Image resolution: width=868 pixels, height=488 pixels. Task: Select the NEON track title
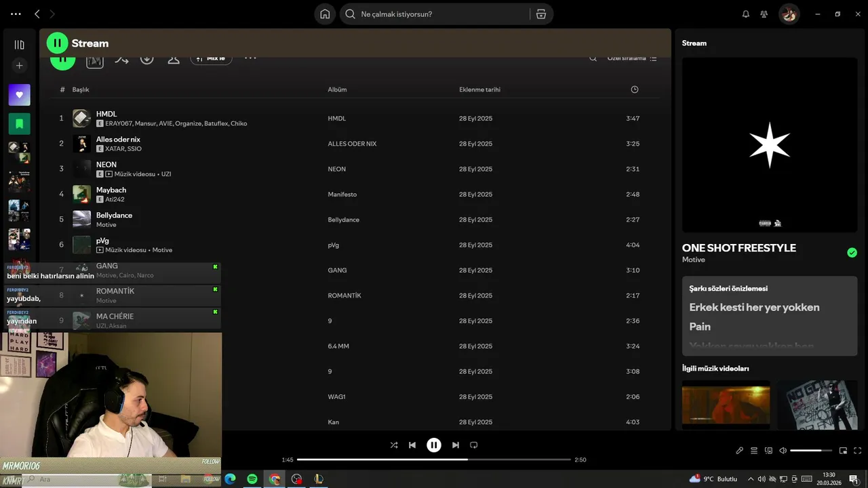(106, 165)
